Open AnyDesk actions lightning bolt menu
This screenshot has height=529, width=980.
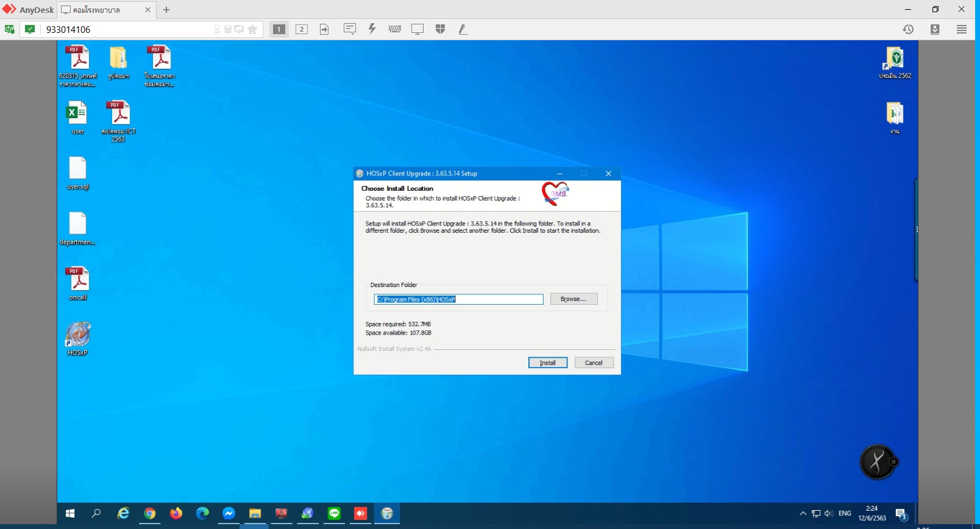(372, 29)
